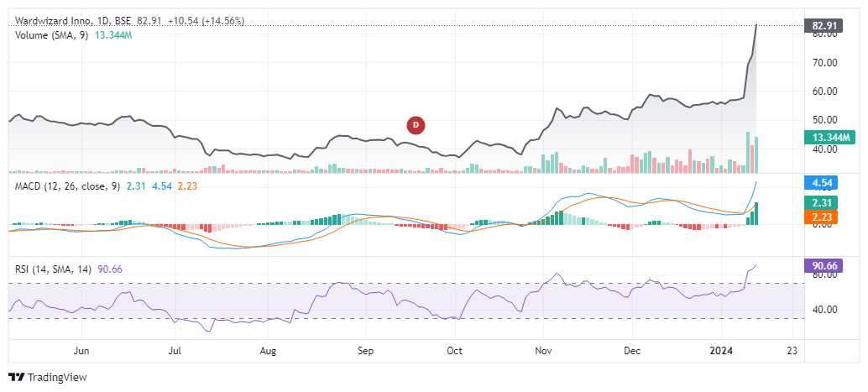Click the purple 90.66 RSI axis tag
This screenshot has height=392, width=868.
823,266
